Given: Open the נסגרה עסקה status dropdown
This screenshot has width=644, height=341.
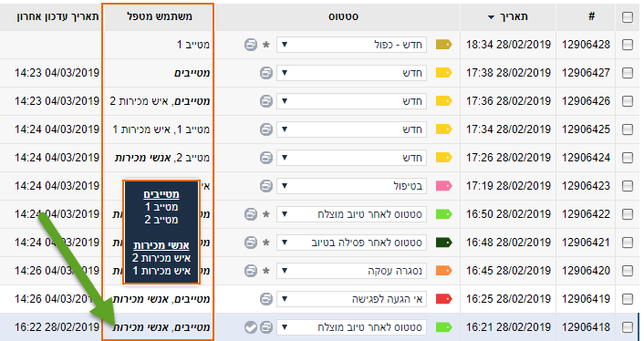Looking at the screenshot, I should (x=351, y=271).
